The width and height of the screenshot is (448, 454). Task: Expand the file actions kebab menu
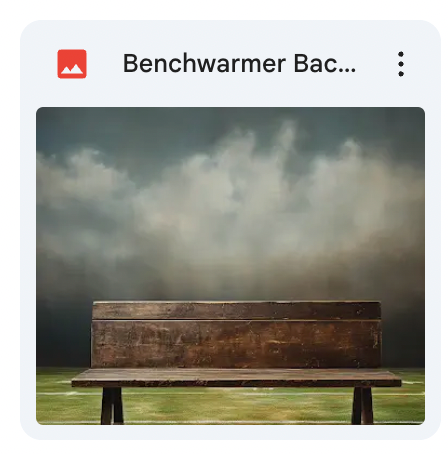pyautogui.click(x=401, y=64)
